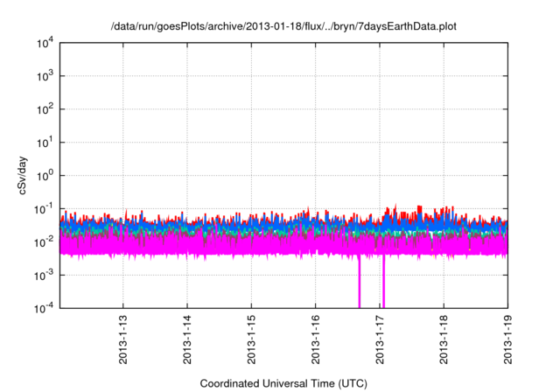
Task: Click the 10^-3 y-axis tick label
Action: point(44,276)
